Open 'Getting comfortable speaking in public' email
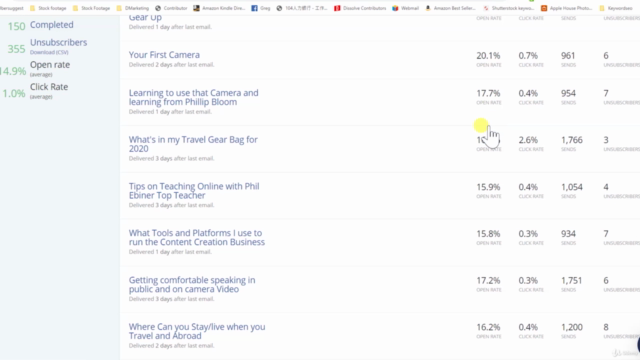 (192, 284)
